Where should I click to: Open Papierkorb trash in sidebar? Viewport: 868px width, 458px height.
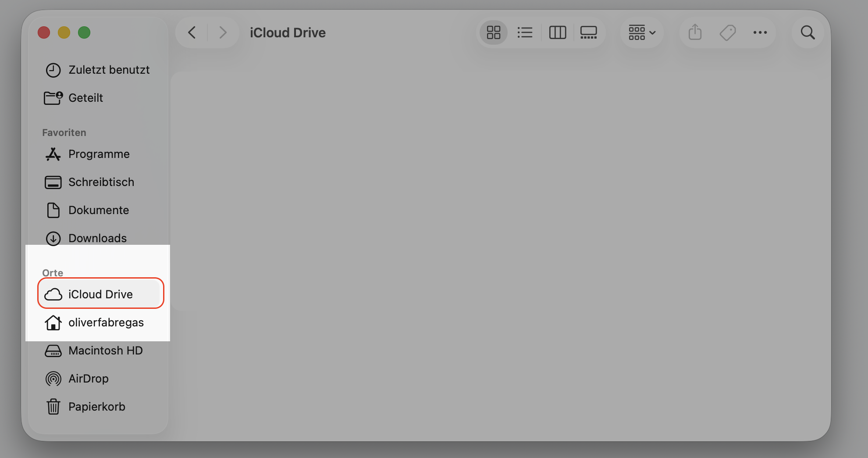pos(98,407)
